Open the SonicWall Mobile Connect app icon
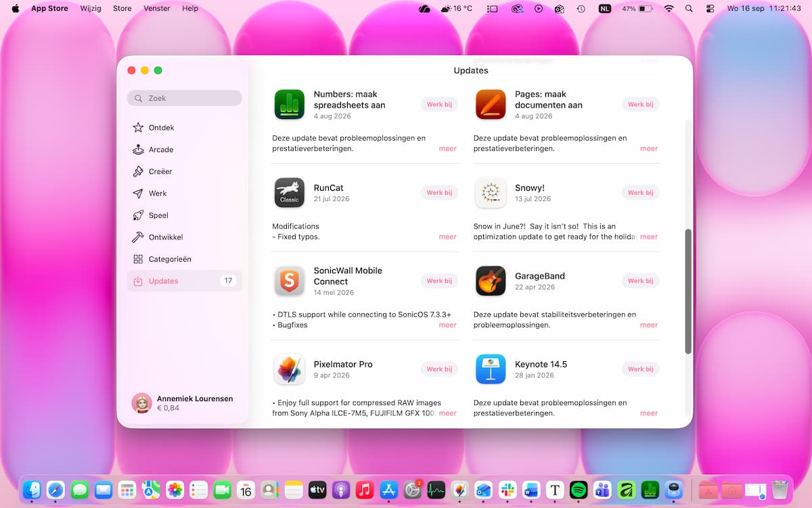812x508 pixels. click(290, 281)
